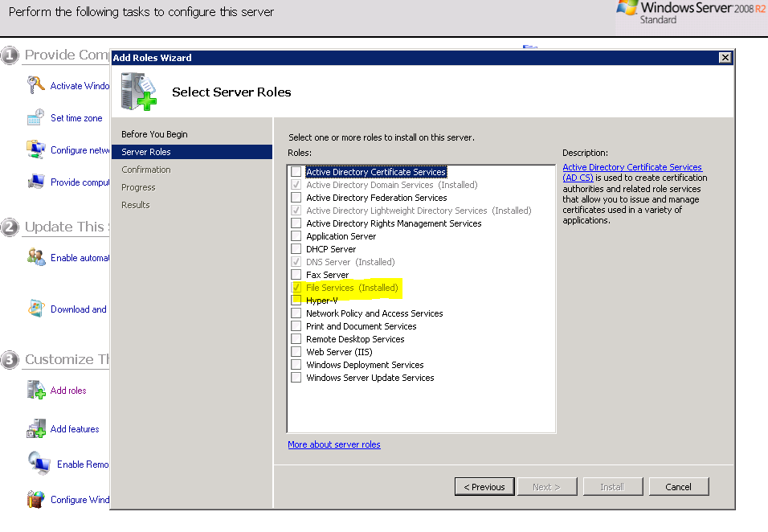Click the Add roles icon
Screen dimensions: 768x532
pyautogui.click(x=35, y=391)
